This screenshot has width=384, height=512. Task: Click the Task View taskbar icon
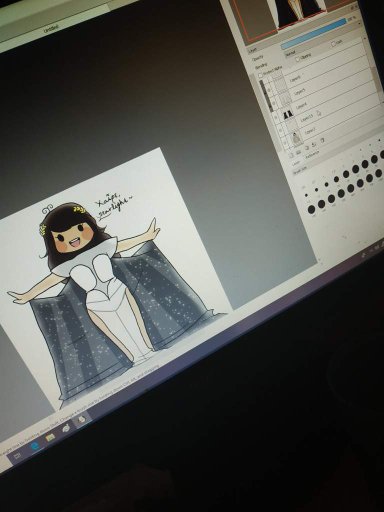[x=17, y=455]
